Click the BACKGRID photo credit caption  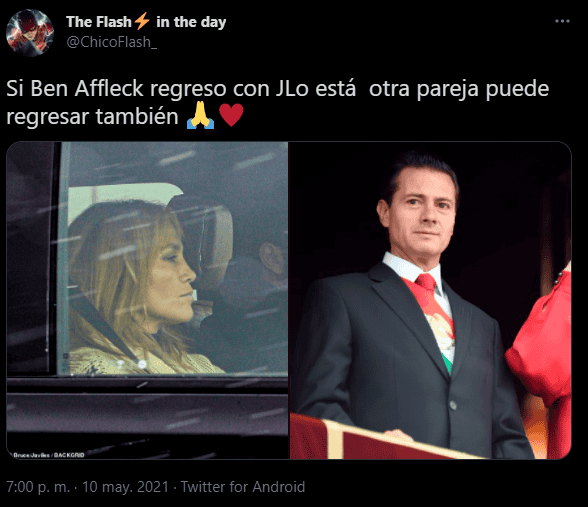pyautogui.click(x=49, y=455)
